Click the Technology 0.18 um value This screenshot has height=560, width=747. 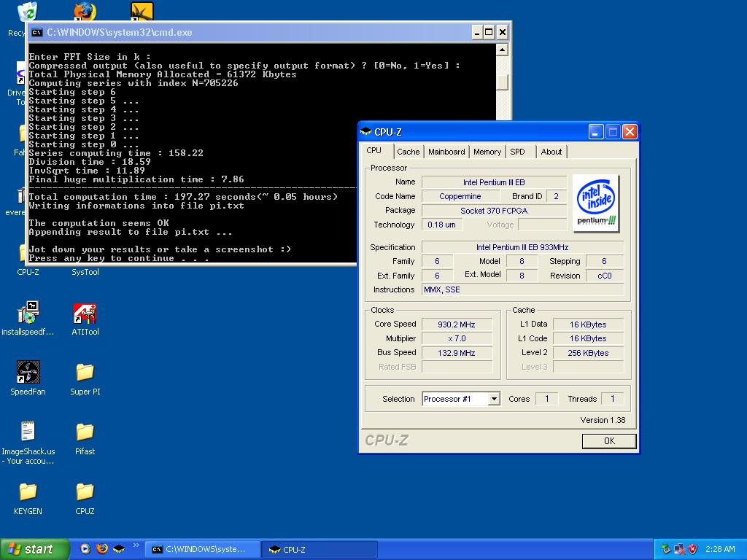441,225
